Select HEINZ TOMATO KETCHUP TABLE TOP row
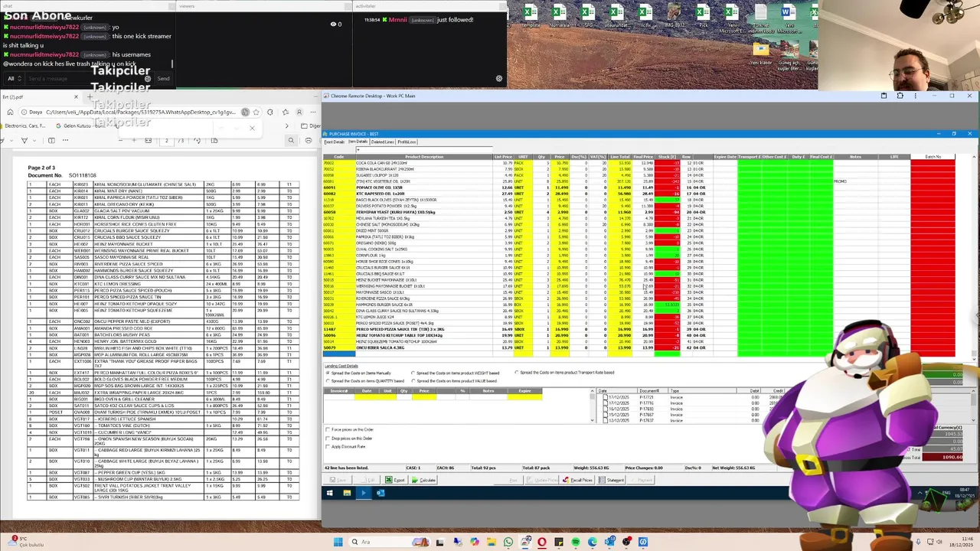This screenshot has width=980, height=551. tap(639, 335)
